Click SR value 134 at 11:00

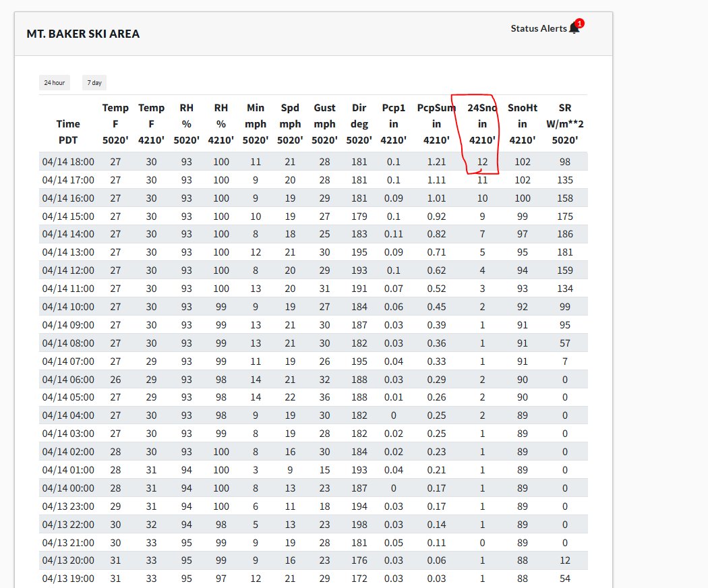[x=565, y=288]
